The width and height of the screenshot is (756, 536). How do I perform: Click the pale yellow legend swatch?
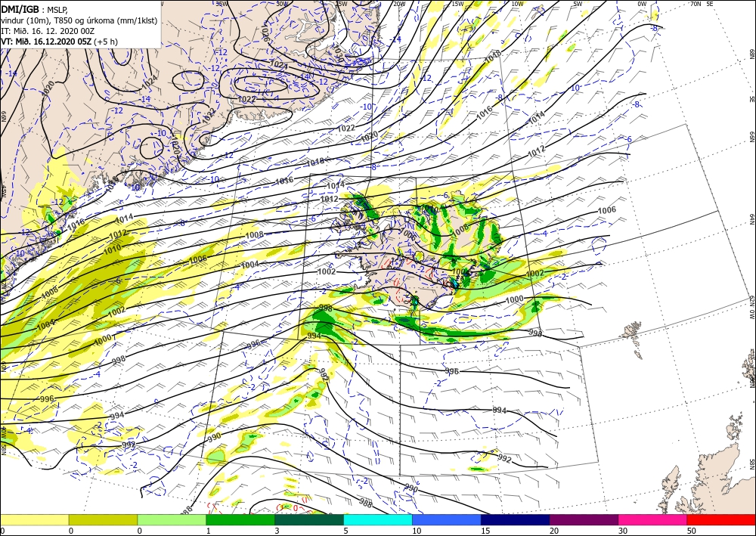click(34, 519)
